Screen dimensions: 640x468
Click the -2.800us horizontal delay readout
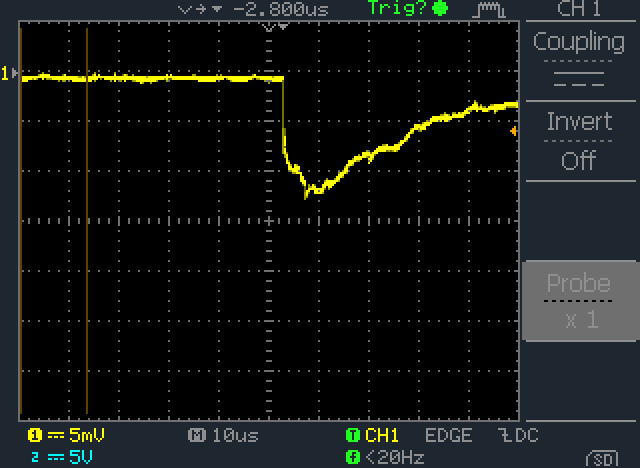[281, 9]
